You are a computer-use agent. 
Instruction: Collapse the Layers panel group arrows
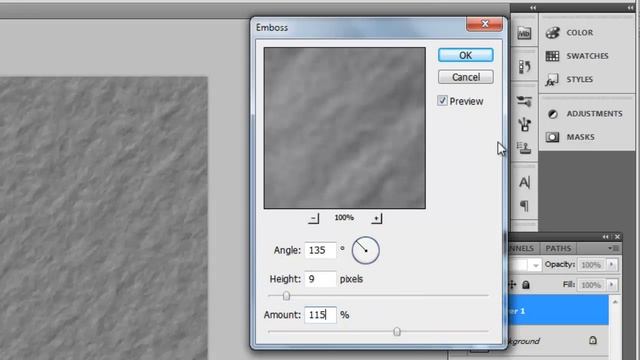[605, 237]
